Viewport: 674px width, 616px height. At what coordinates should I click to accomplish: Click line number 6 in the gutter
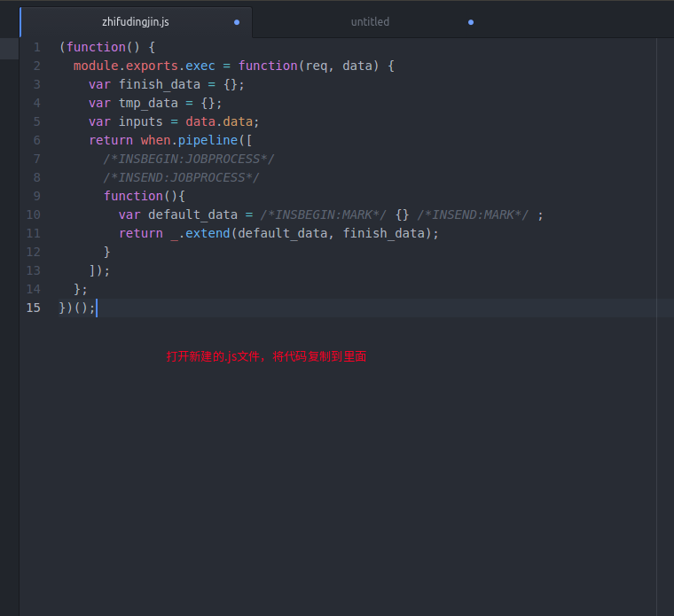37,140
